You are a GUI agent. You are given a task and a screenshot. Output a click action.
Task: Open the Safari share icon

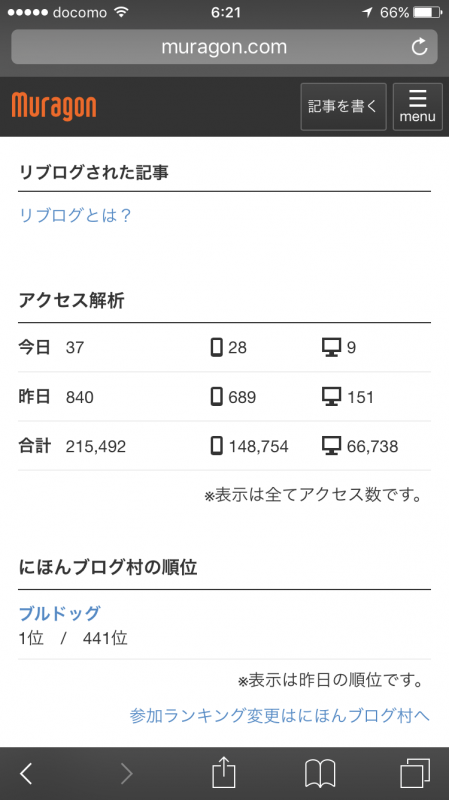point(224,772)
